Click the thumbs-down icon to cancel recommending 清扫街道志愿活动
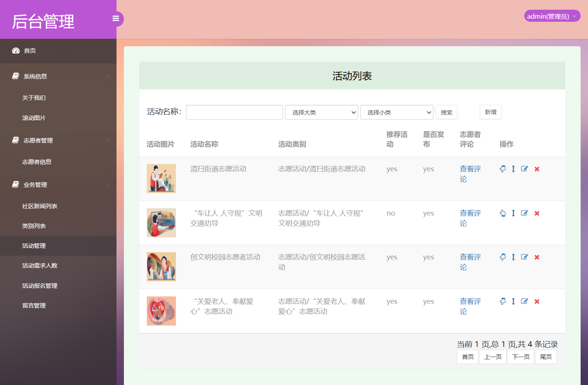The image size is (588, 385). coord(503,169)
